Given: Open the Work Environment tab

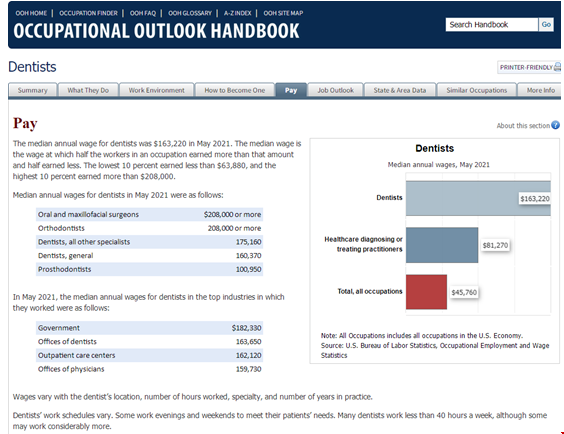Looking at the screenshot, I should tap(156, 90).
